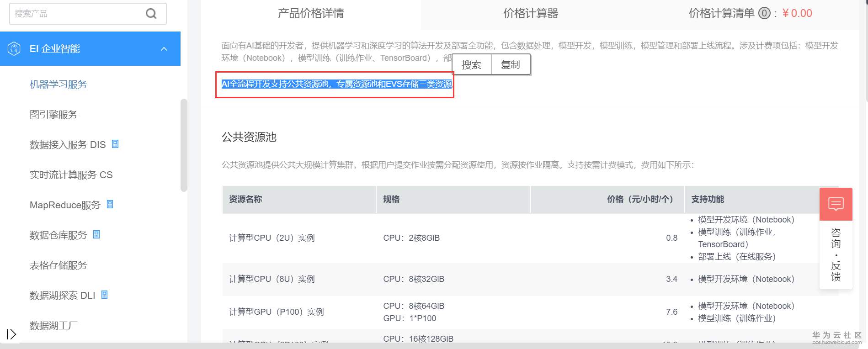The height and width of the screenshot is (349, 868).
Task: Collapse the EI 企业智能 section chevron
Action: click(x=164, y=49)
